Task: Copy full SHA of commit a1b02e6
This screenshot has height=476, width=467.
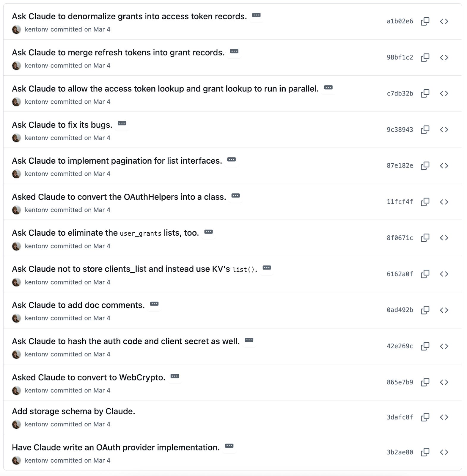Action: point(426,21)
